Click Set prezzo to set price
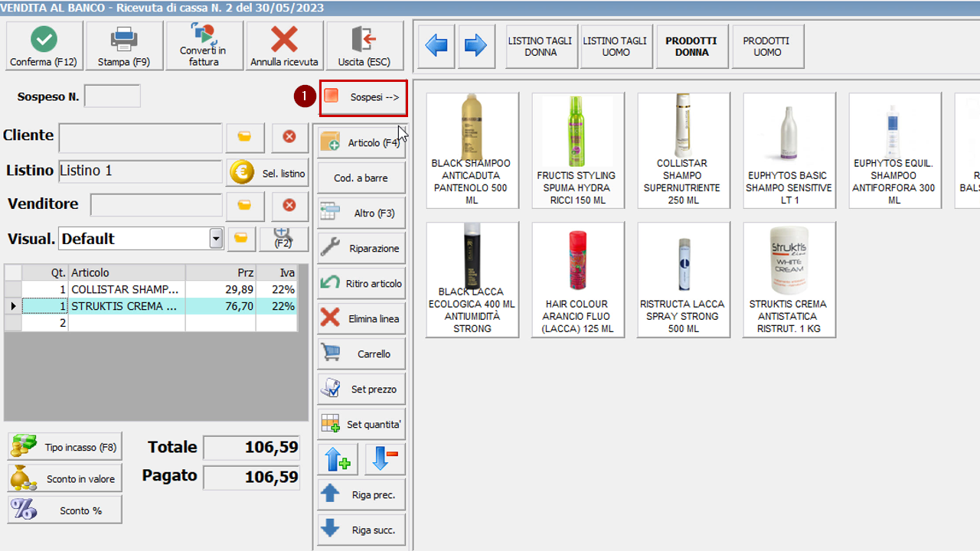This screenshot has height=551, width=980. 361,389
